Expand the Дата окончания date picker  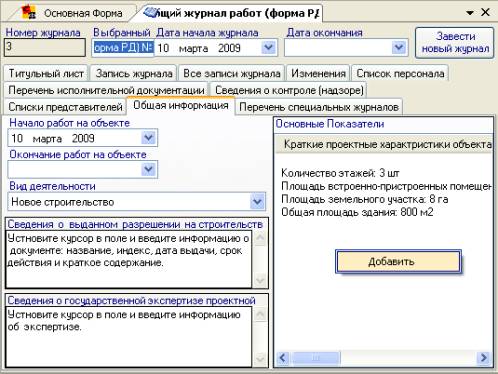(399, 47)
